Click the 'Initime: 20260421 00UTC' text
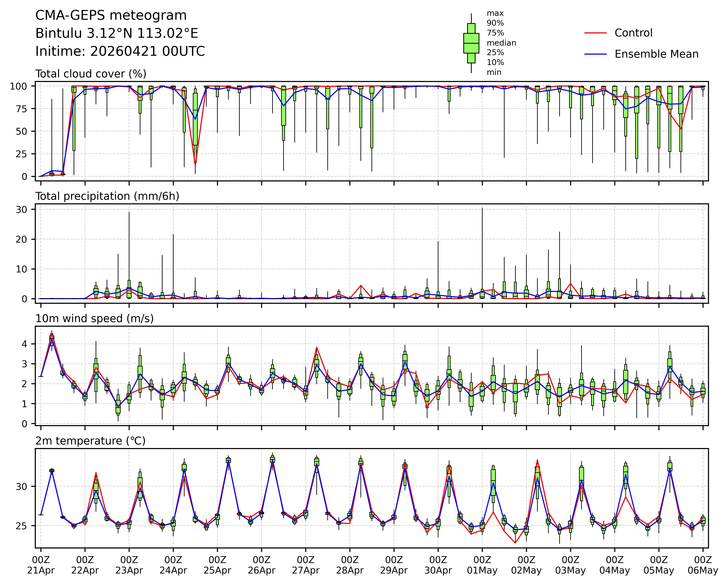The width and height of the screenshot is (728, 585). pos(120,51)
